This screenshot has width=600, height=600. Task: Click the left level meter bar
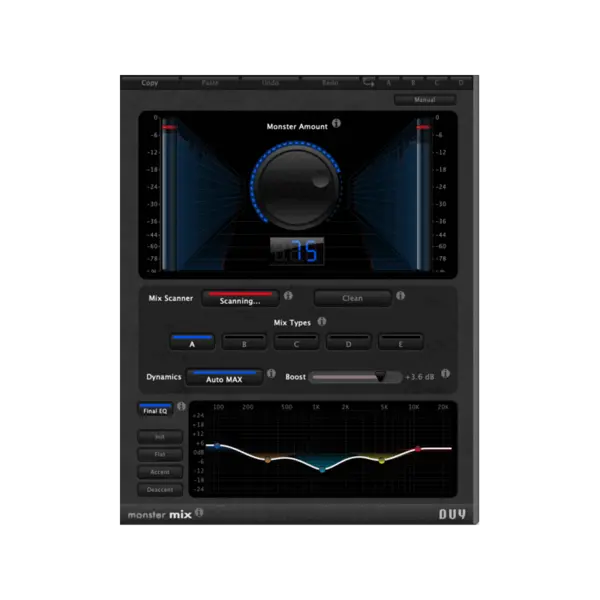coord(169,194)
